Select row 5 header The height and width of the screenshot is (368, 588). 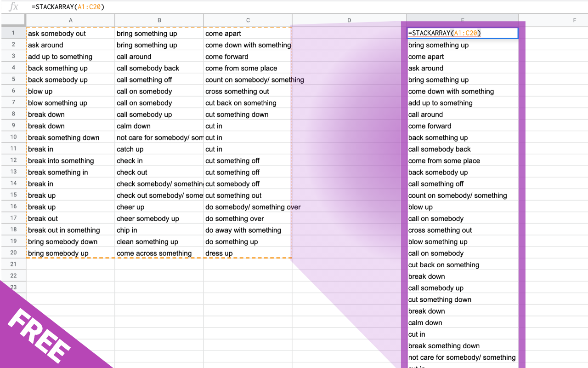tap(13, 80)
